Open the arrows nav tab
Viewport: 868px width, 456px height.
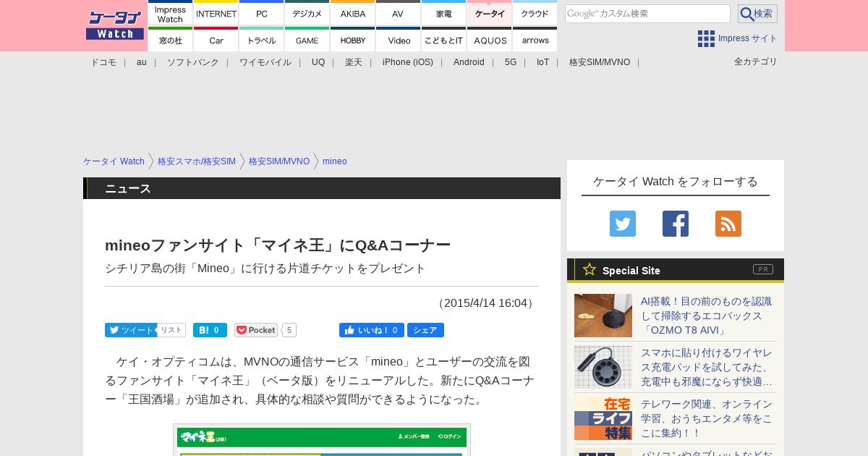535,39
